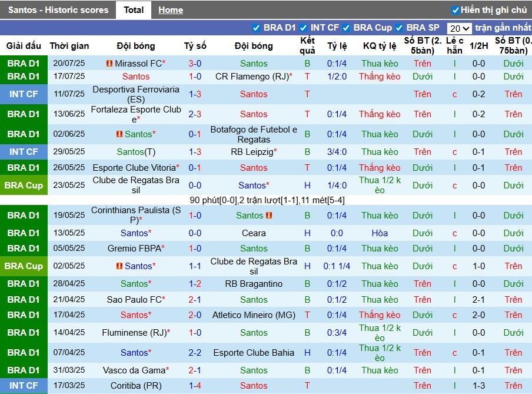The image size is (532, 394).
Task: Uncheck the BRA Cup league filter
Action: click(346, 28)
